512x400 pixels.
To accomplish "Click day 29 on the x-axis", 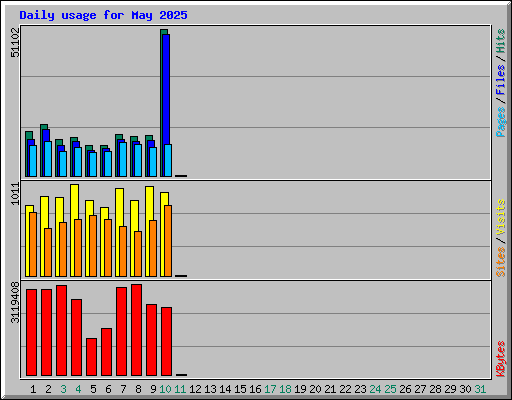I will pyautogui.click(x=450, y=389).
